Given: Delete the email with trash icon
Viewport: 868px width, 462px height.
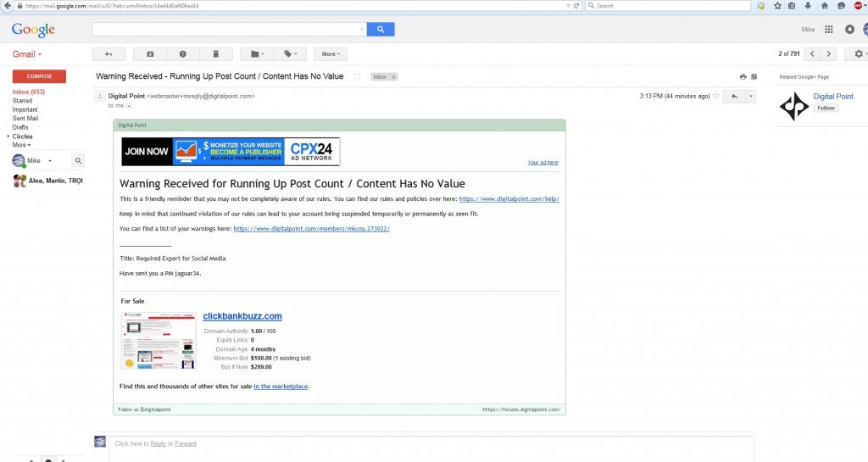Looking at the screenshot, I should pyautogui.click(x=215, y=53).
